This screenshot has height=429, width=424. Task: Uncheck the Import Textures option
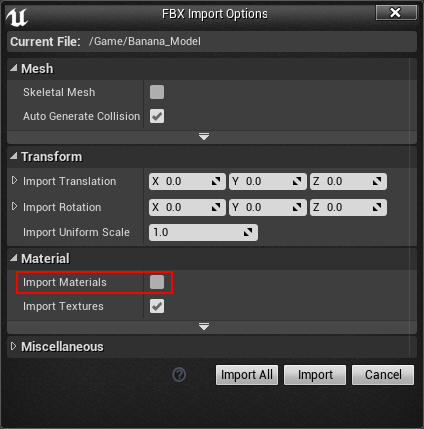157,306
